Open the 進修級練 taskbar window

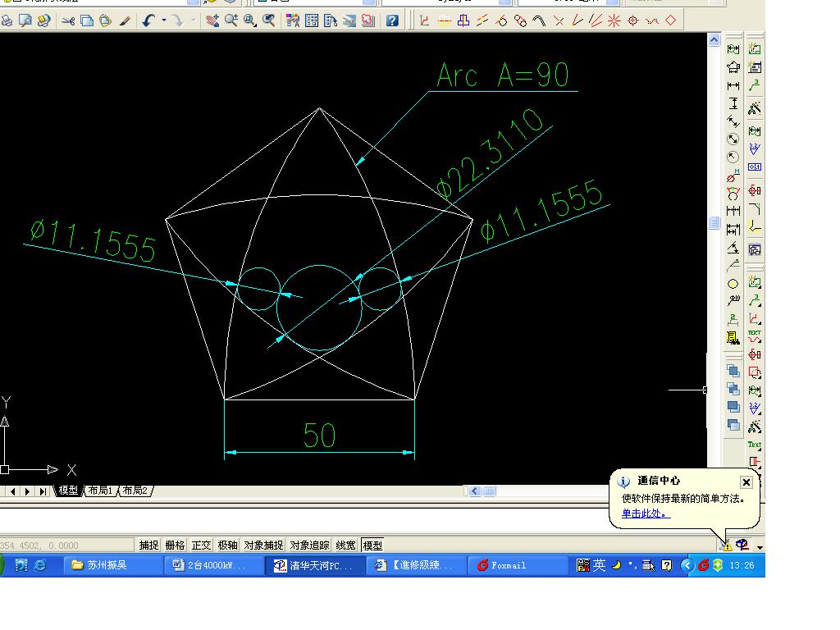click(x=417, y=565)
